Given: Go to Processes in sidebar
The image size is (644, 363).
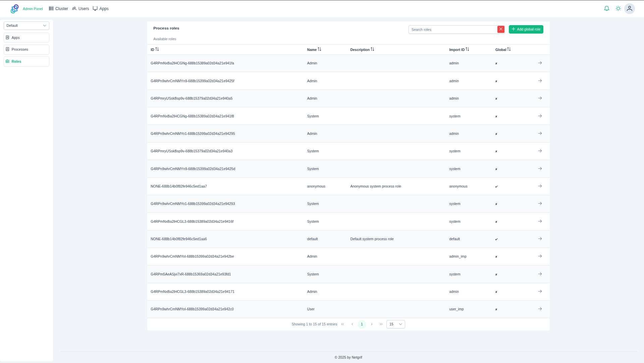Looking at the screenshot, I should click(26, 50).
